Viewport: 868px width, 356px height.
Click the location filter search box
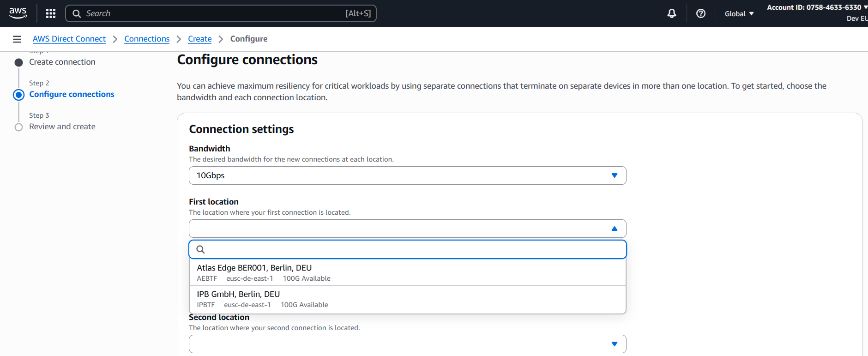408,249
